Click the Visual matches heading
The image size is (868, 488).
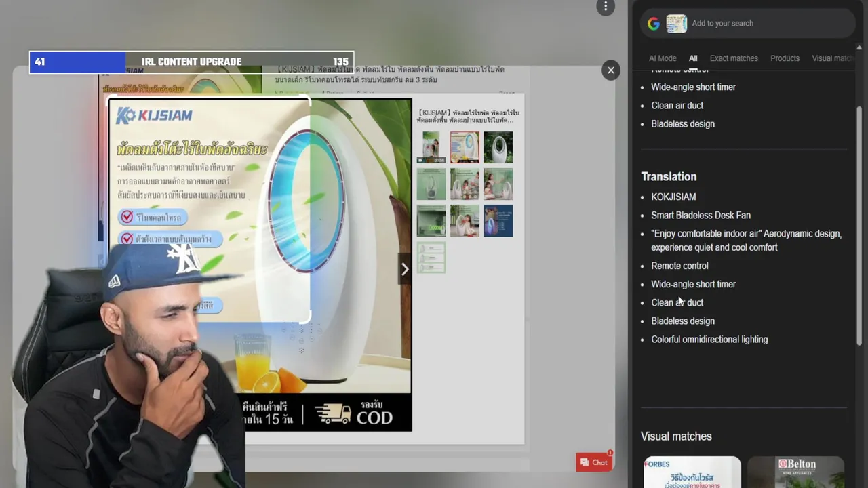tap(676, 436)
